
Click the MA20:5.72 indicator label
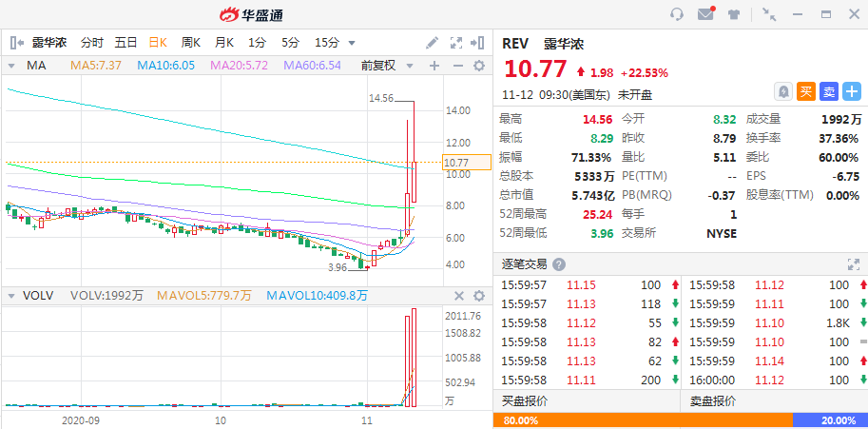coord(240,66)
